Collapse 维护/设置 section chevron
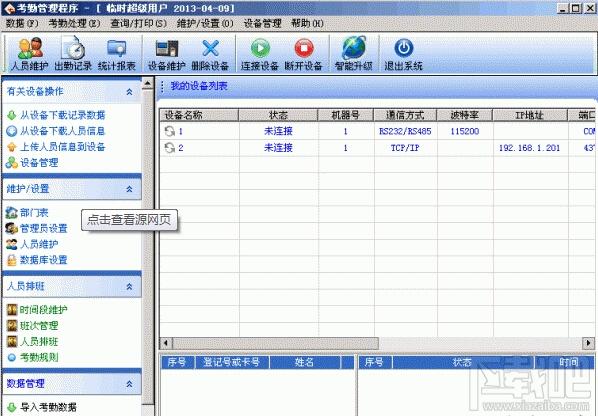Viewport: 598px width, 416px height. (129, 189)
